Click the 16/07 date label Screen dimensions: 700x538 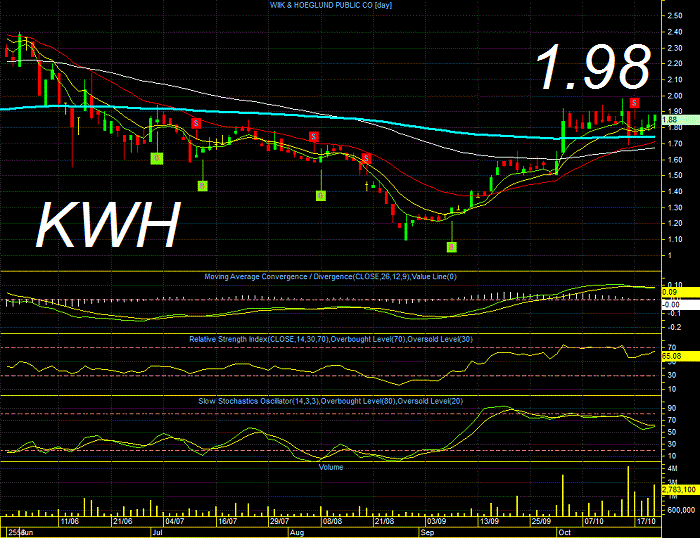click(227, 521)
